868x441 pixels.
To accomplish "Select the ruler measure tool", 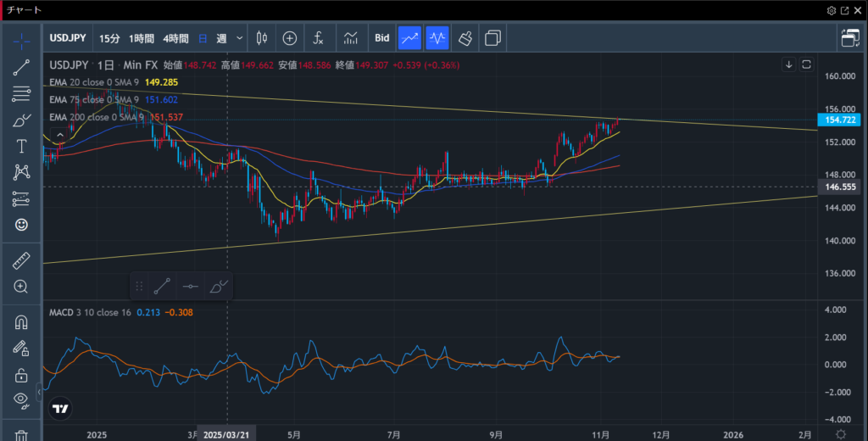I will tap(22, 260).
